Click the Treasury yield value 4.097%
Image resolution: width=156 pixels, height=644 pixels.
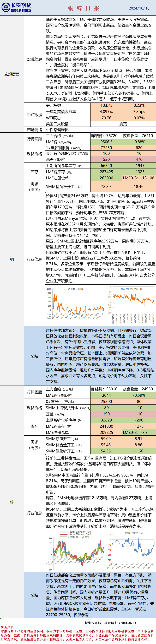(x=106, y=112)
